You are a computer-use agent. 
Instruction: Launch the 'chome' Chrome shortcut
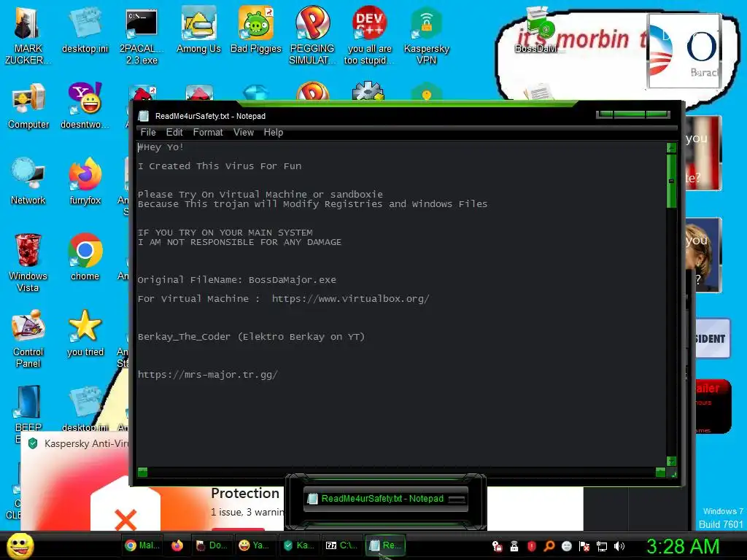pos(85,257)
